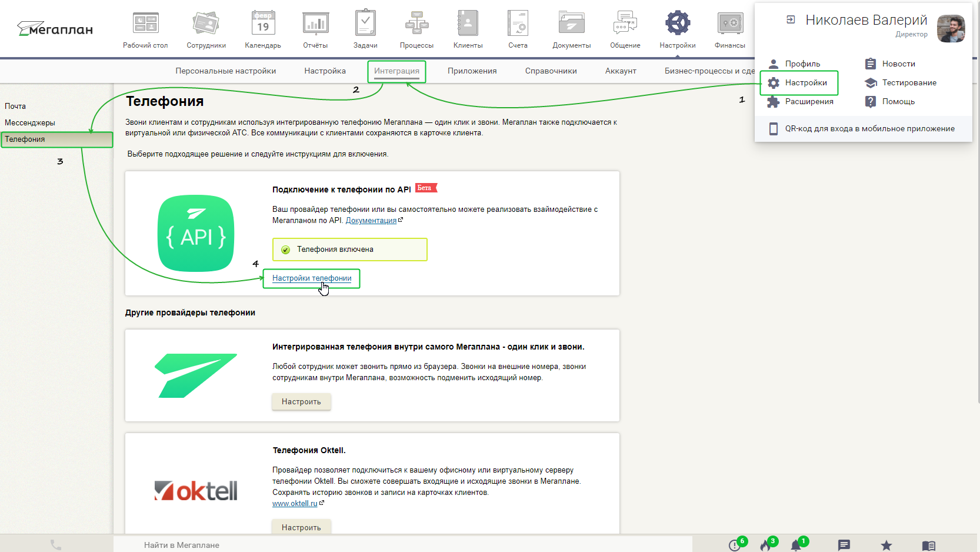The width and height of the screenshot is (980, 552).
Task: Open chat messages icon in bottom bar
Action: coord(844,545)
